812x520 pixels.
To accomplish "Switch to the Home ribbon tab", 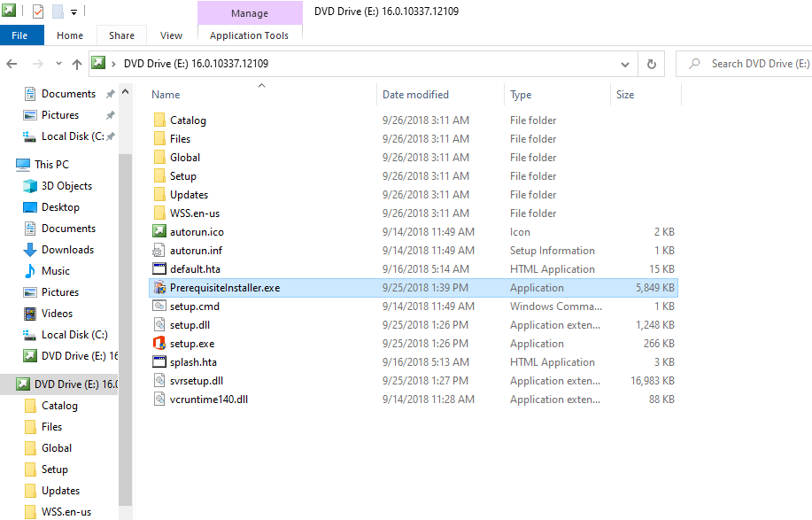I will click(x=70, y=35).
